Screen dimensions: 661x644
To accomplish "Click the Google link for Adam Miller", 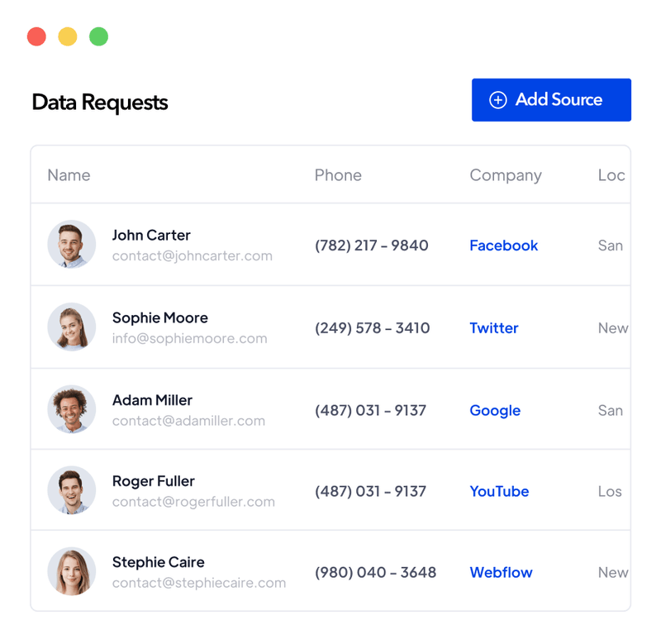I will click(x=495, y=411).
